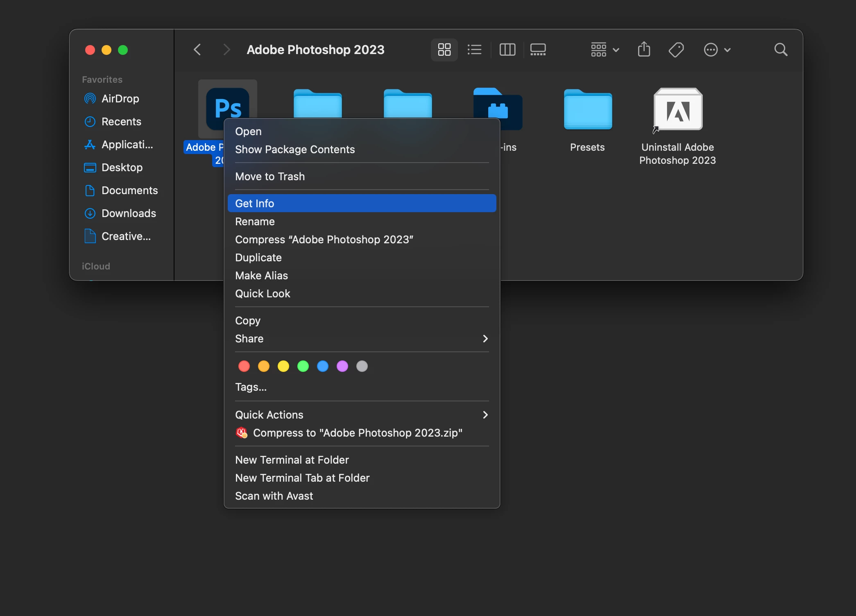Choose Move to Trash
856x616 pixels.
[x=270, y=177]
